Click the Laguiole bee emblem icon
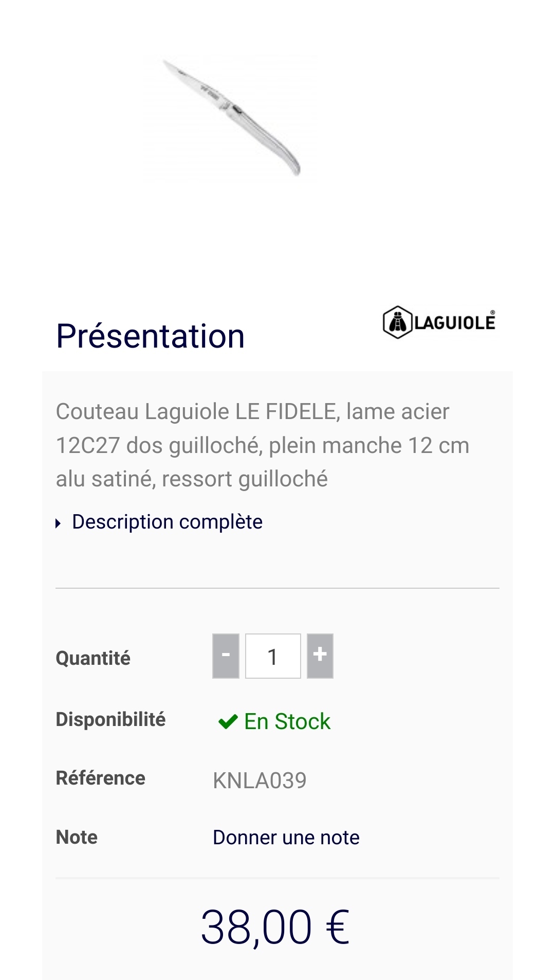This screenshot has width=555, height=980. pyautogui.click(x=397, y=322)
